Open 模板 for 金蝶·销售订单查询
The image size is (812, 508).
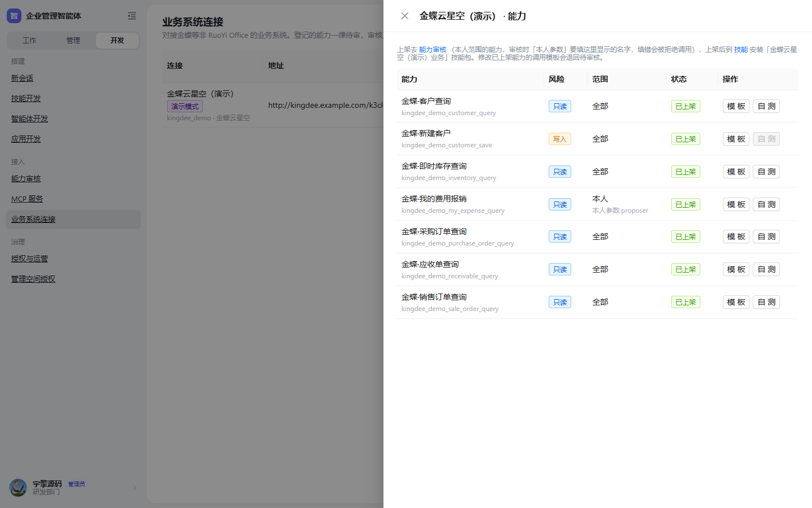coord(736,302)
